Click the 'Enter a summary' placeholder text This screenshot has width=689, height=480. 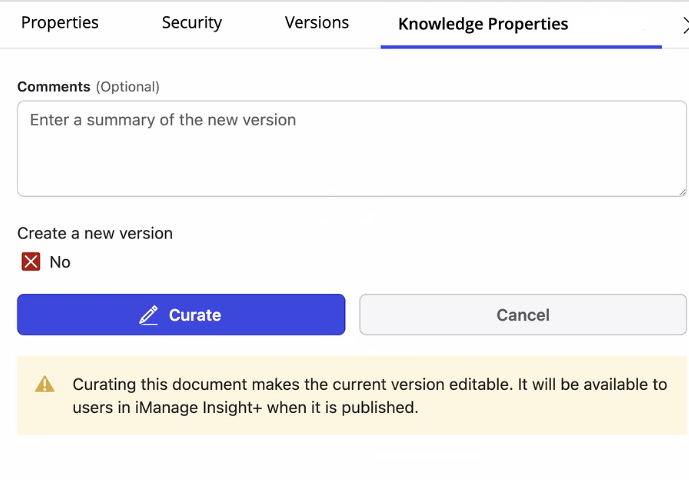pos(163,120)
